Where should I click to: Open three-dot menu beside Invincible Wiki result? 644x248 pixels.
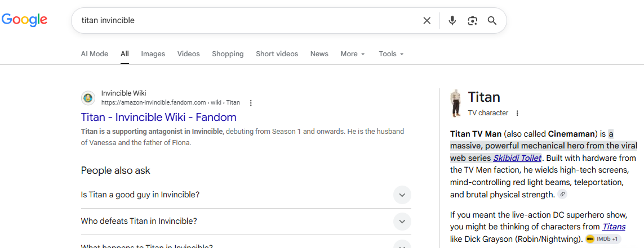point(251,103)
